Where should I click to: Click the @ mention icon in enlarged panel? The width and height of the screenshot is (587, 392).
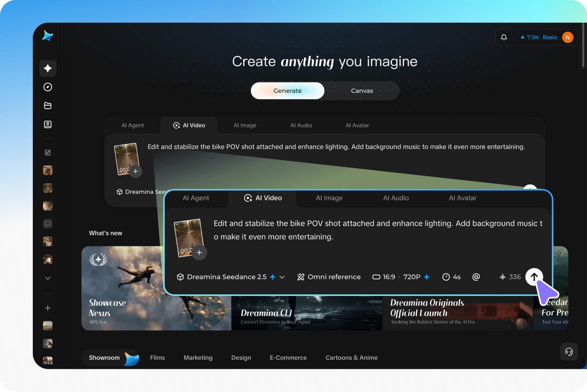(476, 277)
